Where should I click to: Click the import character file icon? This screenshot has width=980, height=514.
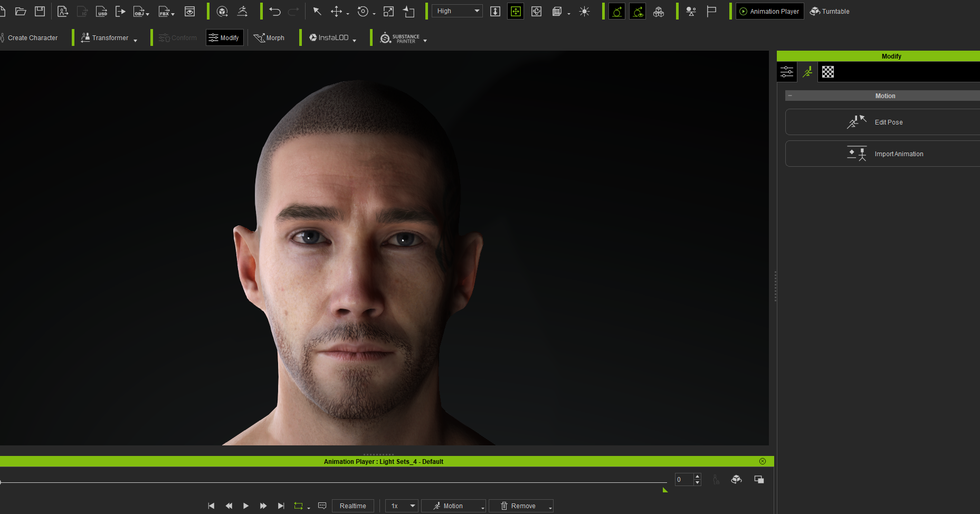click(x=63, y=11)
